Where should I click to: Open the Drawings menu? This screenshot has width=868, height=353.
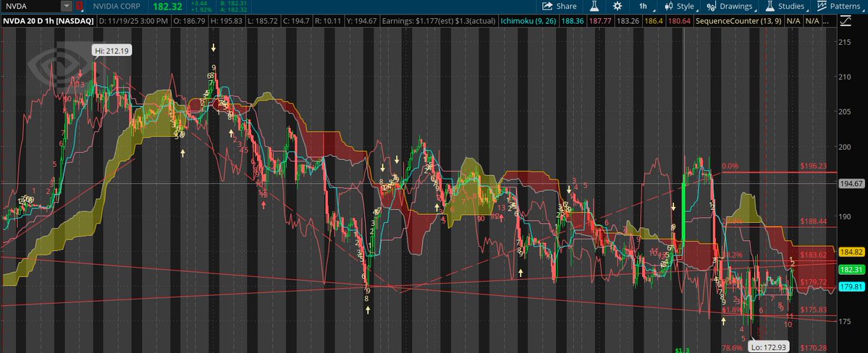[x=730, y=6]
